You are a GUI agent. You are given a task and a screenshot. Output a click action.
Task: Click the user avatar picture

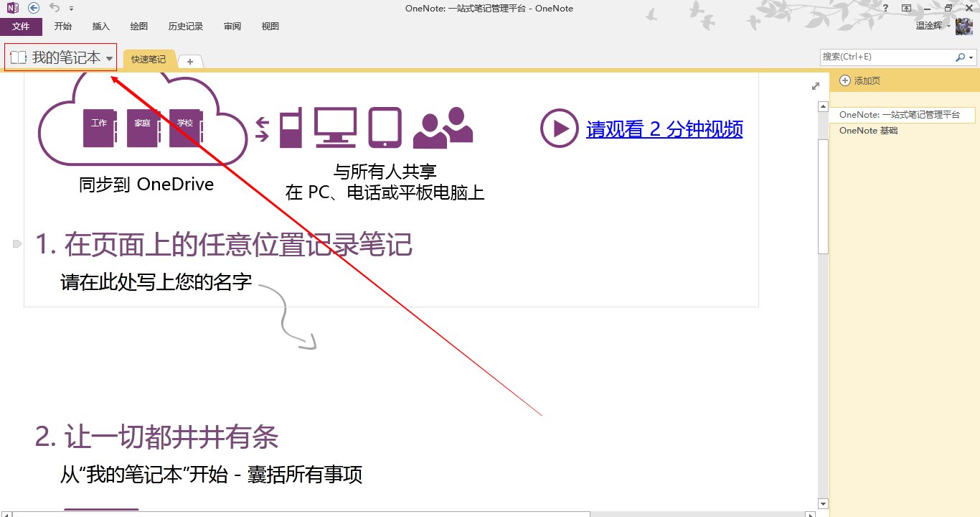pos(963,25)
